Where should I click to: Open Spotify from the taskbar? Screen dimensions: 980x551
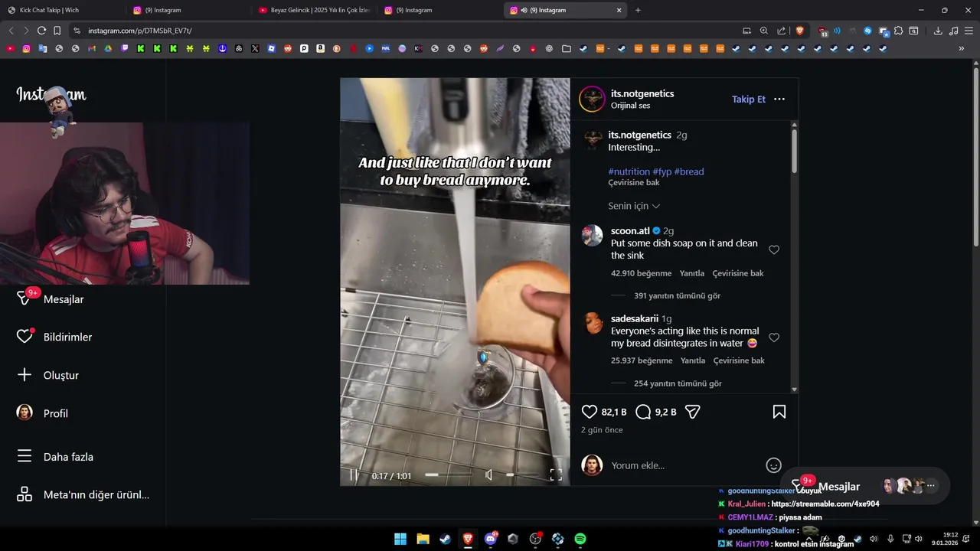(x=580, y=539)
